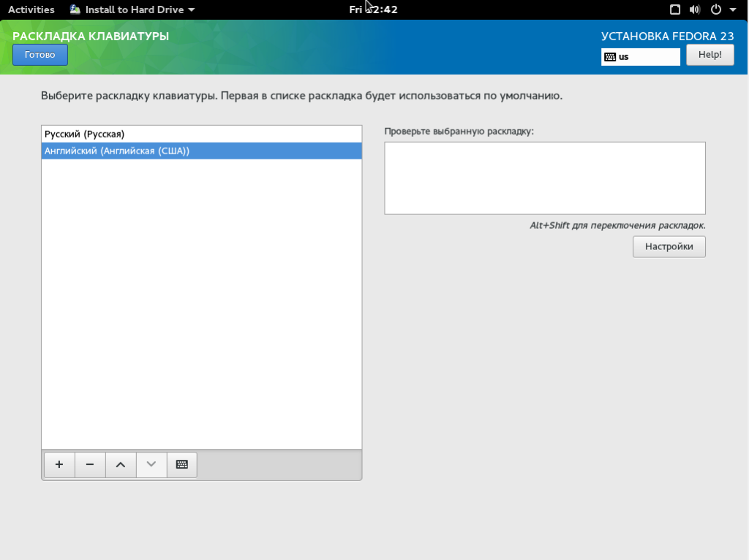Click the screen icon in the system tray
Image resolution: width=749 pixels, height=560 pixels.
(x=674, y=10)
